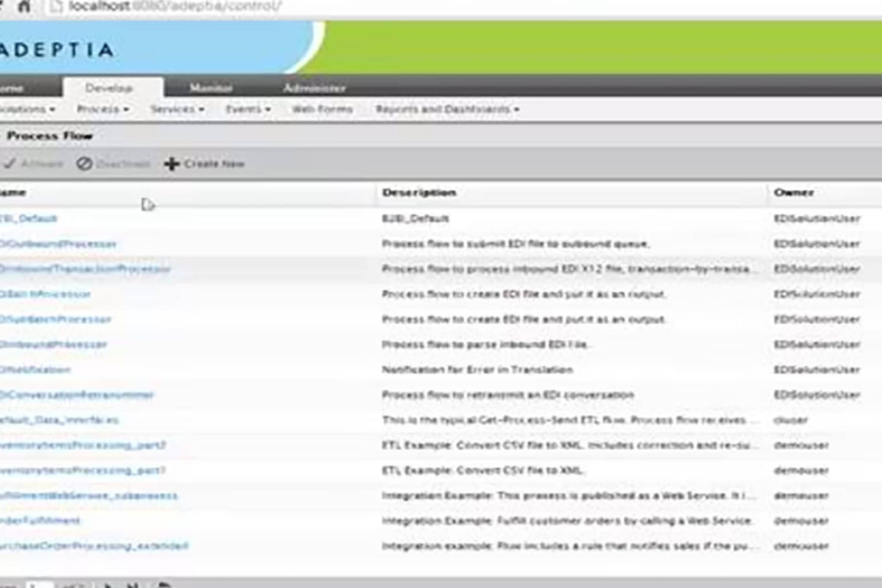Click the Deactivate circle-slash icon

click(x=84, y=164)
